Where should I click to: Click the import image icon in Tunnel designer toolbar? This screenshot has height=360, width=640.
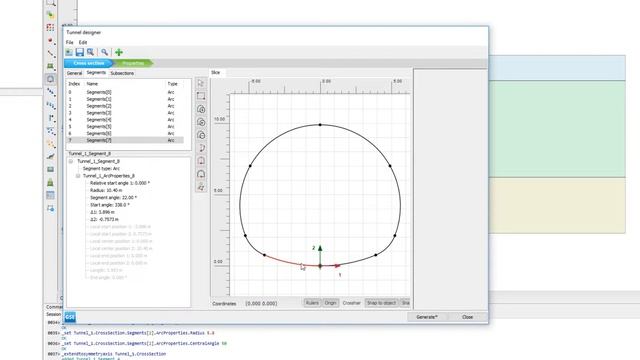point(69,52)
